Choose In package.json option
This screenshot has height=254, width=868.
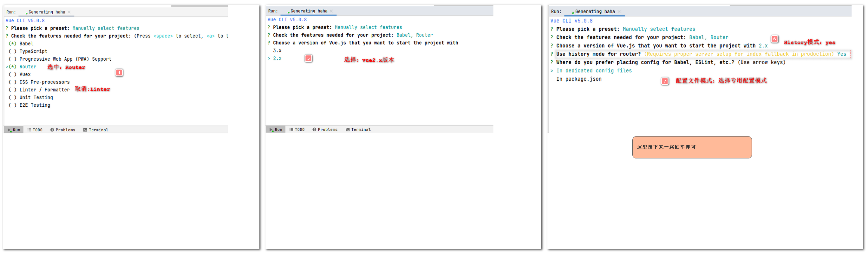[579, 79]
